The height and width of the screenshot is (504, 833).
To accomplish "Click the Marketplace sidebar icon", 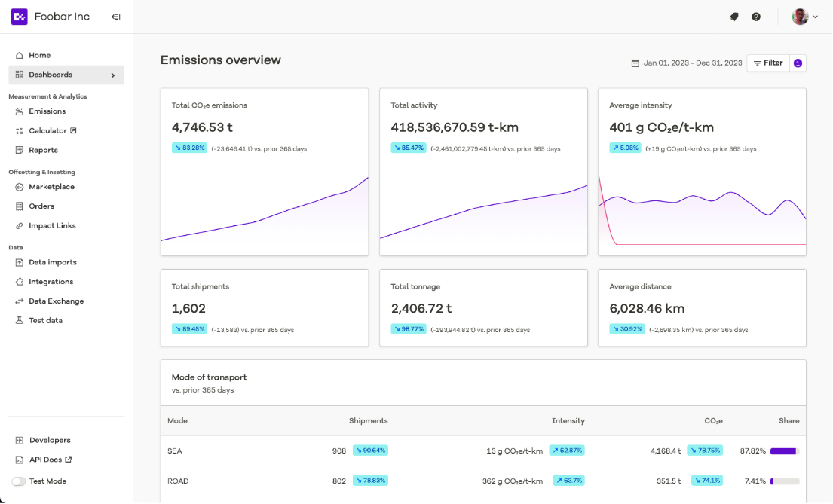I will pyautogui.click(x=20, y=187).
